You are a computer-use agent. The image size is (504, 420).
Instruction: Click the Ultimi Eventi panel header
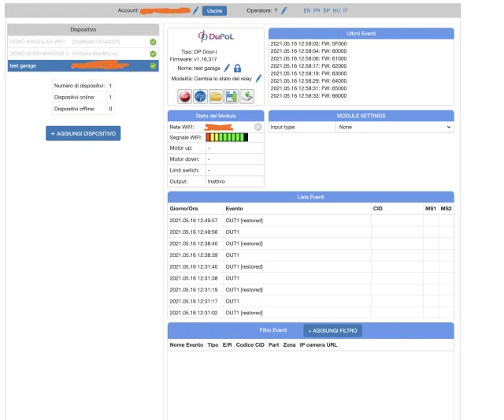tap(361, 33)
